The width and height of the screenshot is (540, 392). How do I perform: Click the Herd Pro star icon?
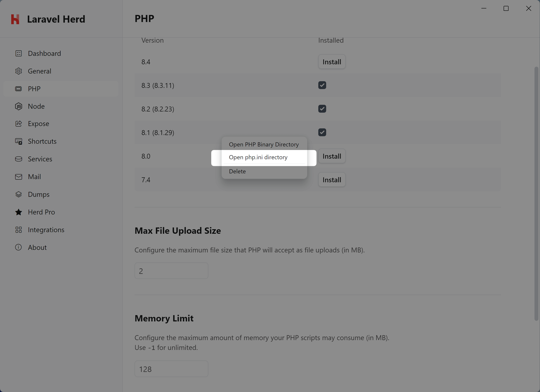pyautogui.click(x=18, y=212)
